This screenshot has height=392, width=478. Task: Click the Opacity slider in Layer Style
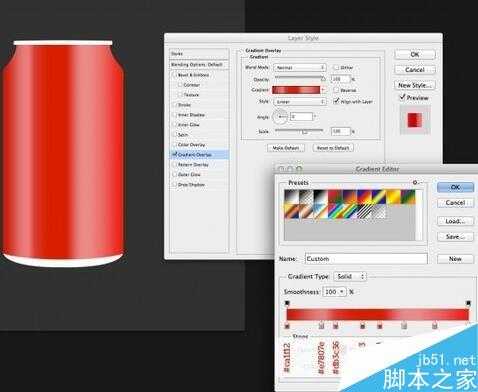coord(299,78)
